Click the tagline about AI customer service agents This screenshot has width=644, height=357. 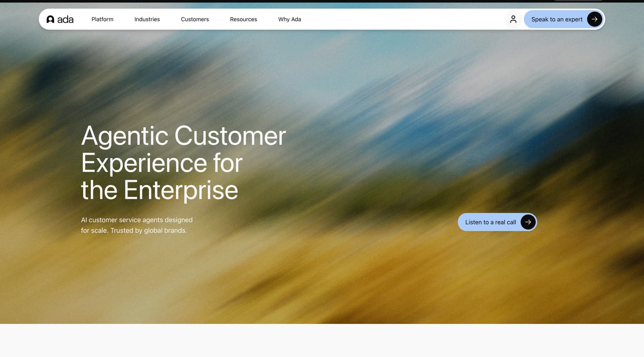tap(136, 225)
